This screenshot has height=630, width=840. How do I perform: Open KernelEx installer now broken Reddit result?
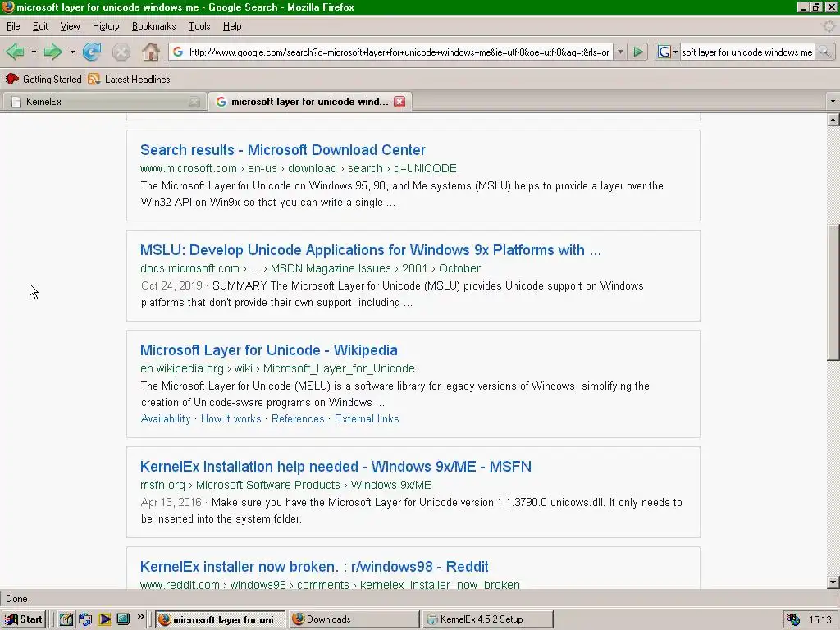[x=314, y=567]
